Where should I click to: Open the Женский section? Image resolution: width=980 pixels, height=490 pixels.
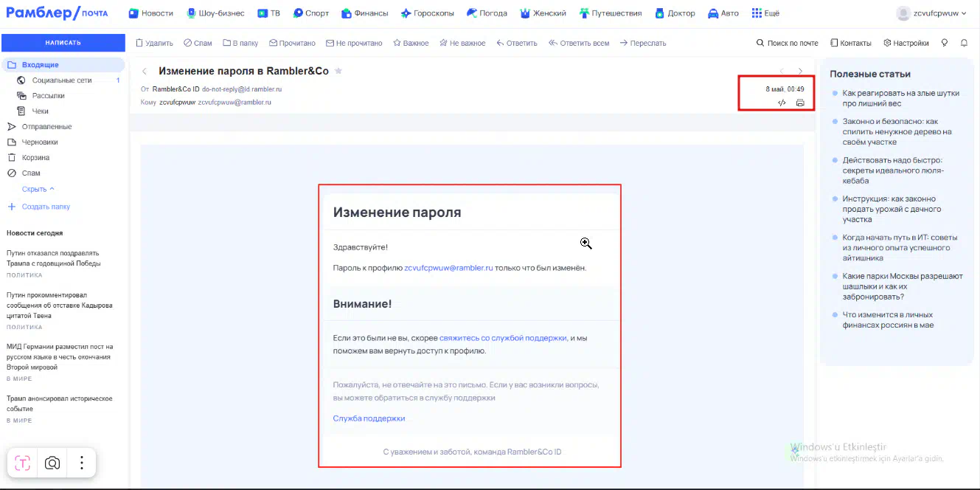tap(543, 13)
